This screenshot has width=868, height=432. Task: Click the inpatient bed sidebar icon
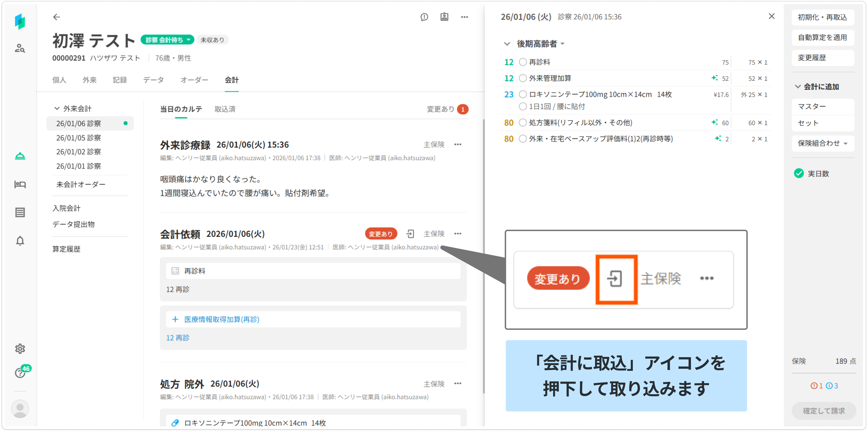(x=20, y=184)
